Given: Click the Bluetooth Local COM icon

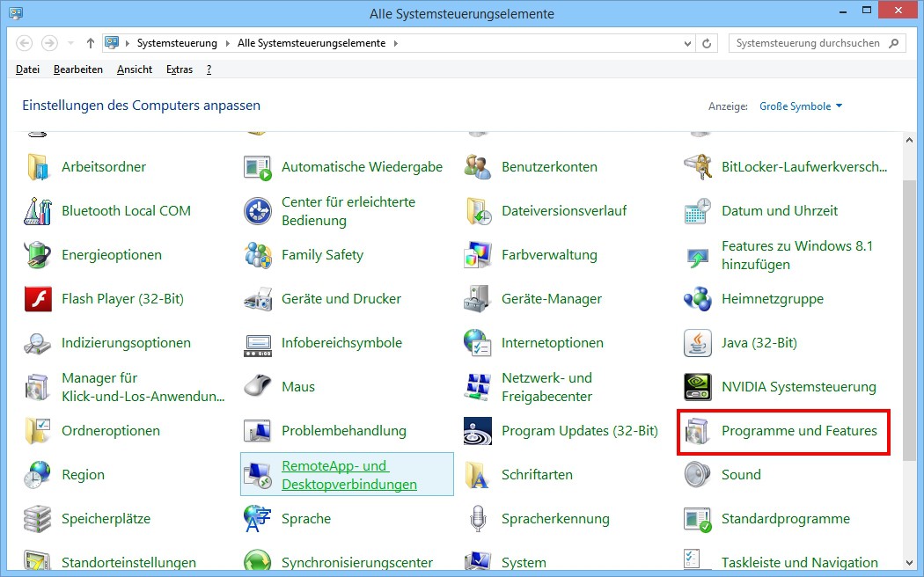Looking at the screenshot, I should pos(38,211).
